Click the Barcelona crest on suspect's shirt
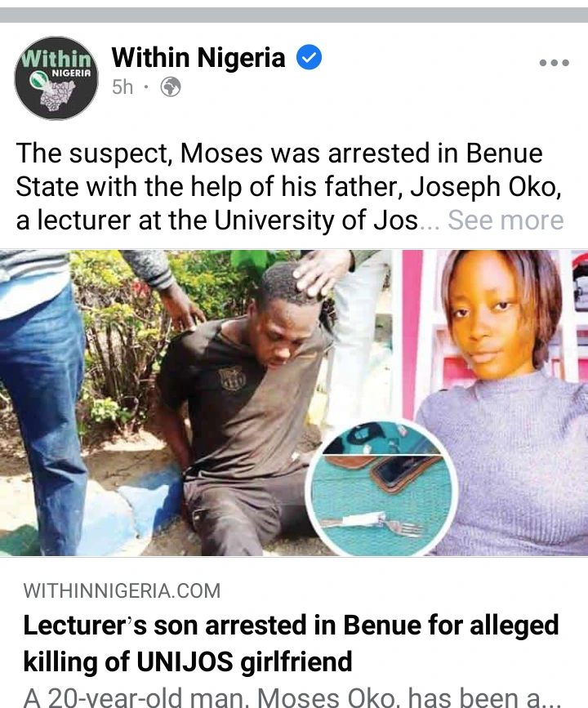Viewport: 588px width, 708px height. [233, 378]
